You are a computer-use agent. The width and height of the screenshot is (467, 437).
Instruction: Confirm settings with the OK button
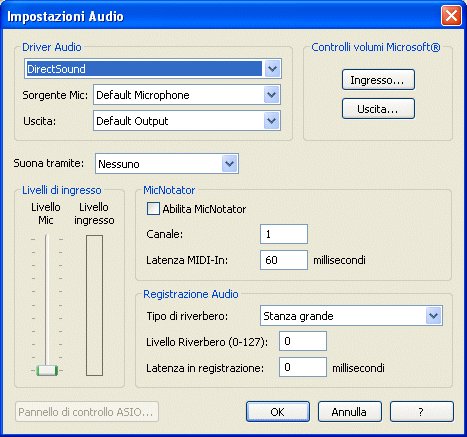[x=278, y=412]
